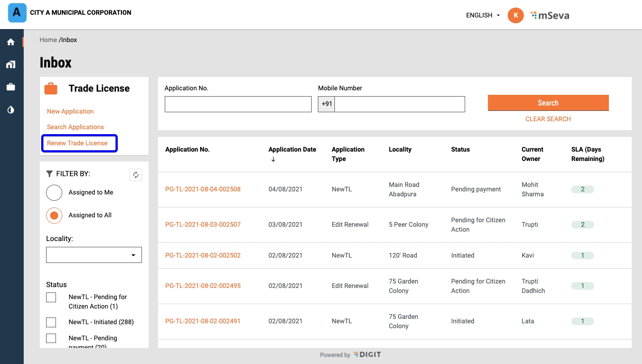Image resolution: width=642 pixels, height=364 pixels.
Task: Reset filters with the refresh icon
Action: pyautogui.click(x=136, y=175)
